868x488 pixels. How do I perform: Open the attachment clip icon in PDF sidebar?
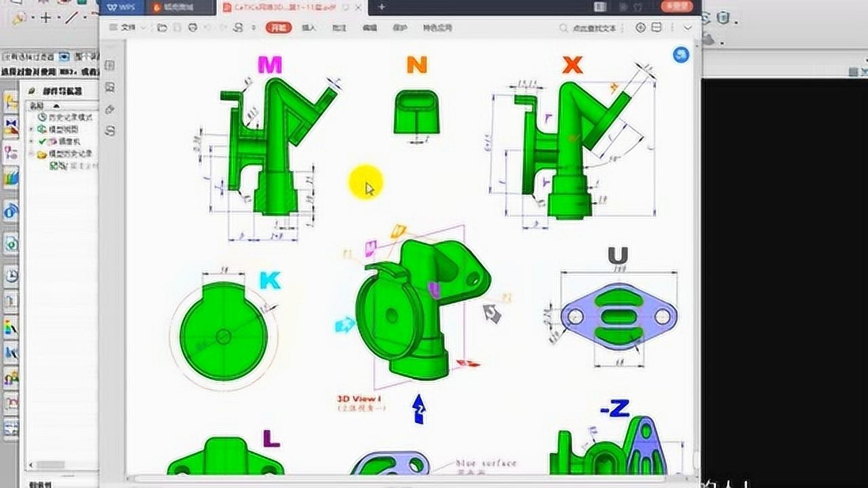[x=110, y=109]
